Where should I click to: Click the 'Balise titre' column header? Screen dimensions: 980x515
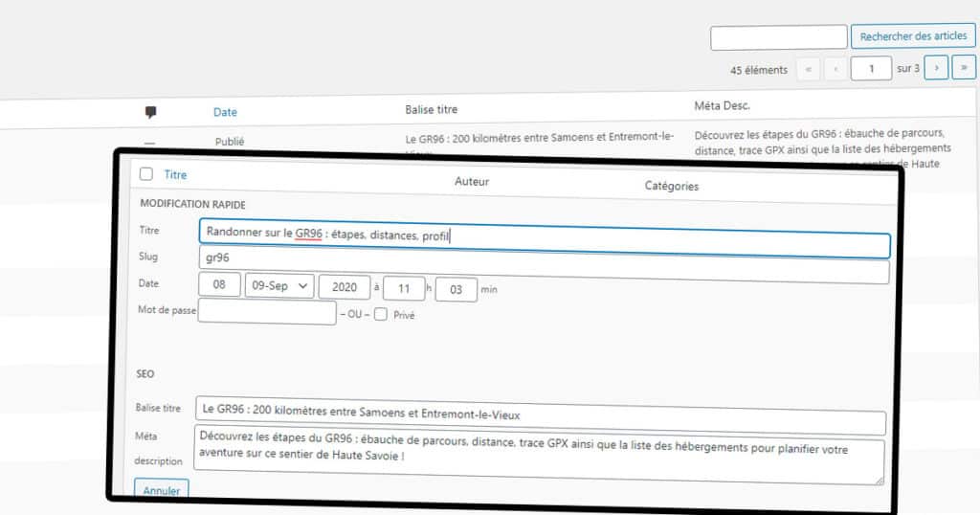[432, 109]
